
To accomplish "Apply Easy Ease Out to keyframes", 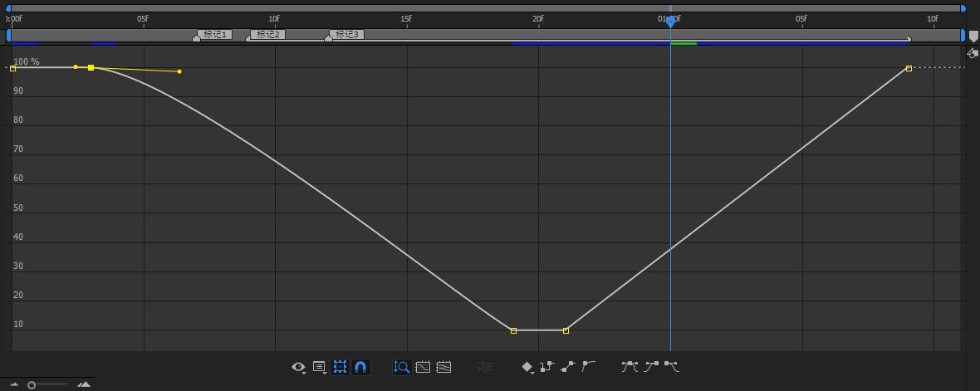I will (672, 367).
